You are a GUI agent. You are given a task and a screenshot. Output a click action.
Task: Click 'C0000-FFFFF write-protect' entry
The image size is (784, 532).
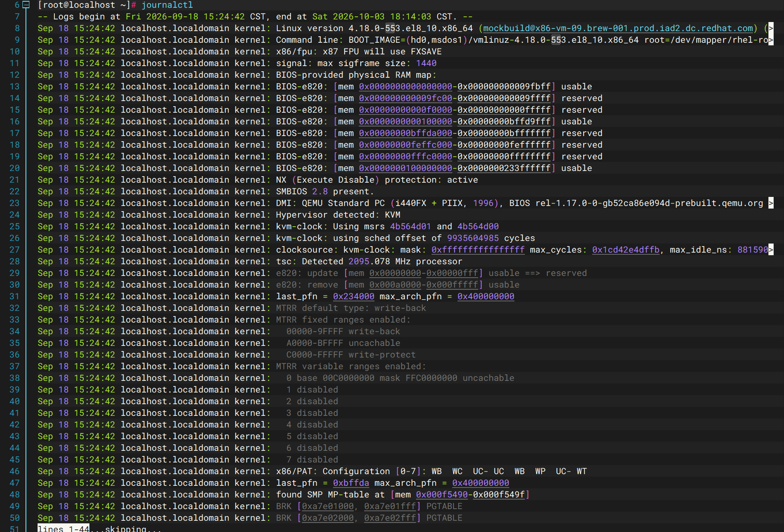pos(351,355)
